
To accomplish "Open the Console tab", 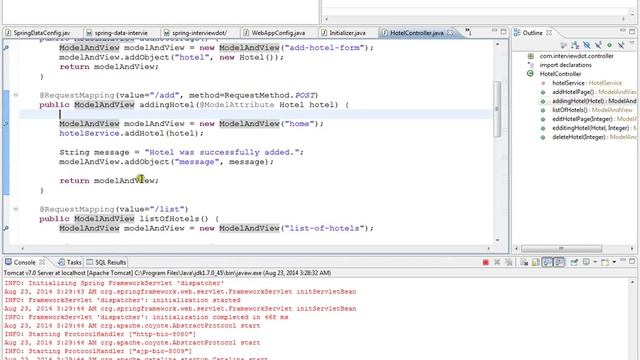I will (24, 262).
